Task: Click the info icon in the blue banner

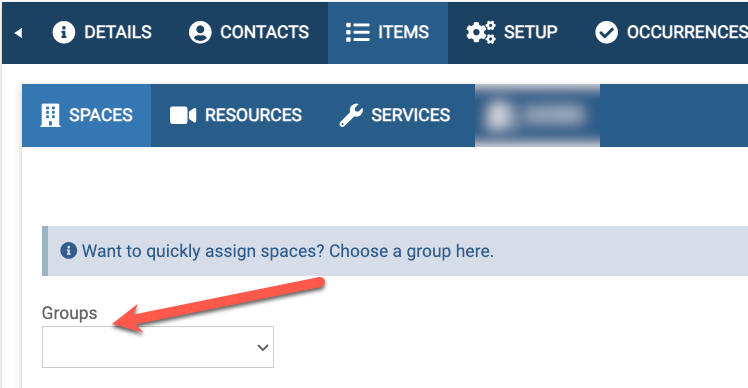Action: [68, 251]
